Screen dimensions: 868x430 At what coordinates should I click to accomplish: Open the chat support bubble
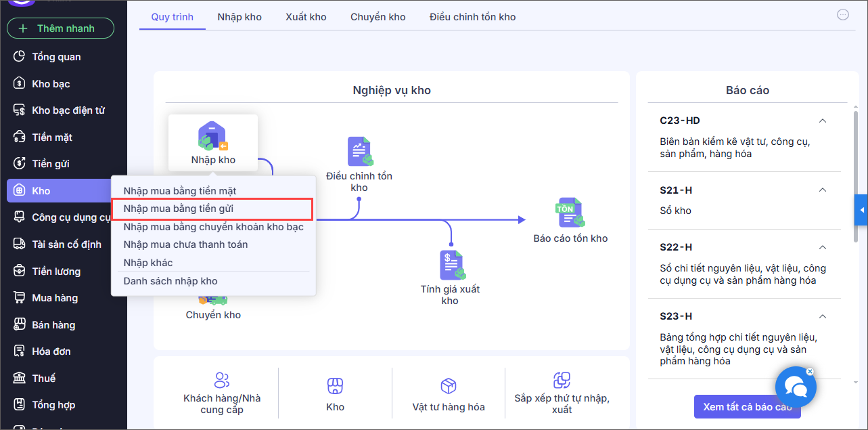[796, 387]
